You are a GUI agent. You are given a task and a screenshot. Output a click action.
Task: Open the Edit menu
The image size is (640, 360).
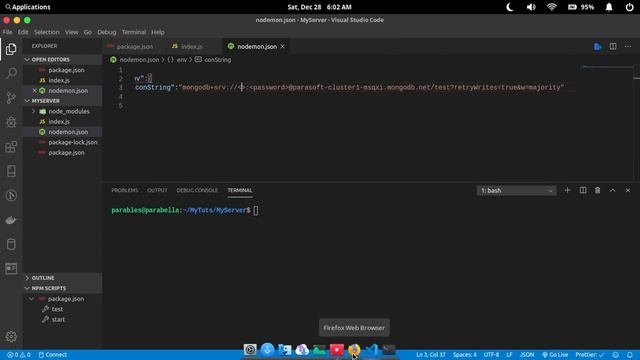[x=23, y=32]
